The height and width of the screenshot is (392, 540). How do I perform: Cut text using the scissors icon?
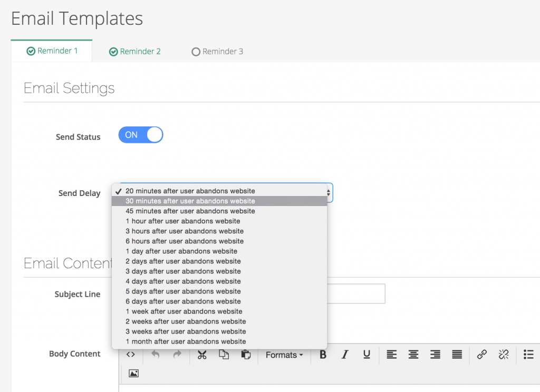click(202, 355)
